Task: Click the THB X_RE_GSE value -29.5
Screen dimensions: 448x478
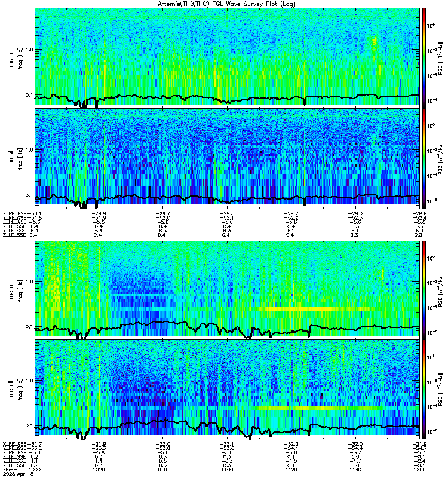Action: pyautogui.click(x=227, y=213)
